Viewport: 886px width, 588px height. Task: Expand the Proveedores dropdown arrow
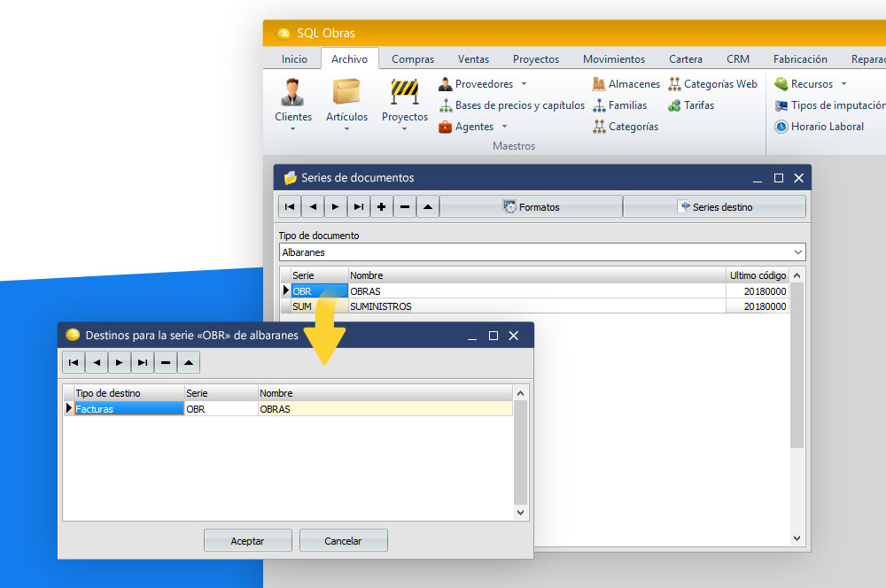[524, 84]
